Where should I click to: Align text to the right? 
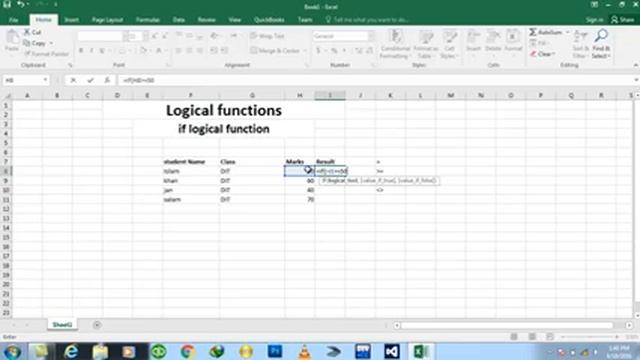point(200,51)
